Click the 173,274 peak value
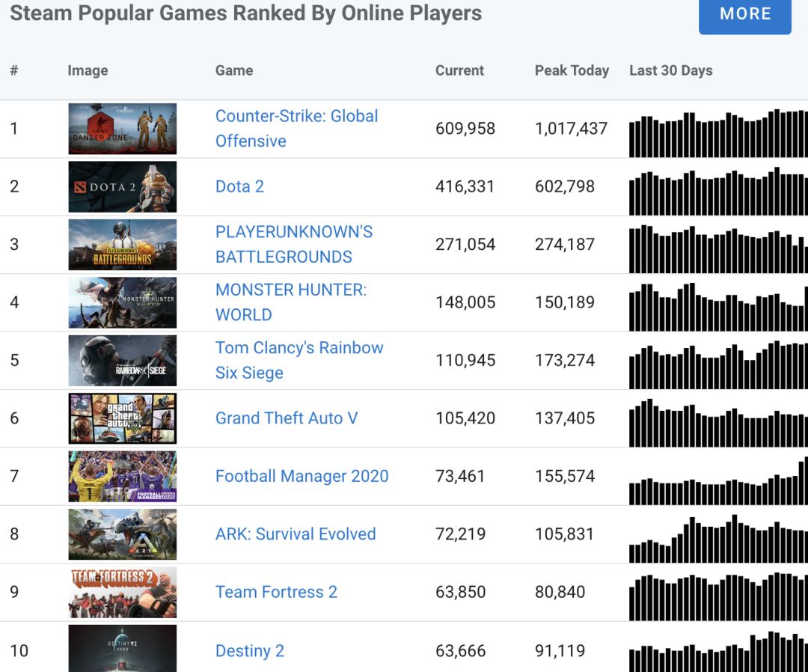Image resolution: width=808 pixels, height=672 pixels. (x=565, y=360)
